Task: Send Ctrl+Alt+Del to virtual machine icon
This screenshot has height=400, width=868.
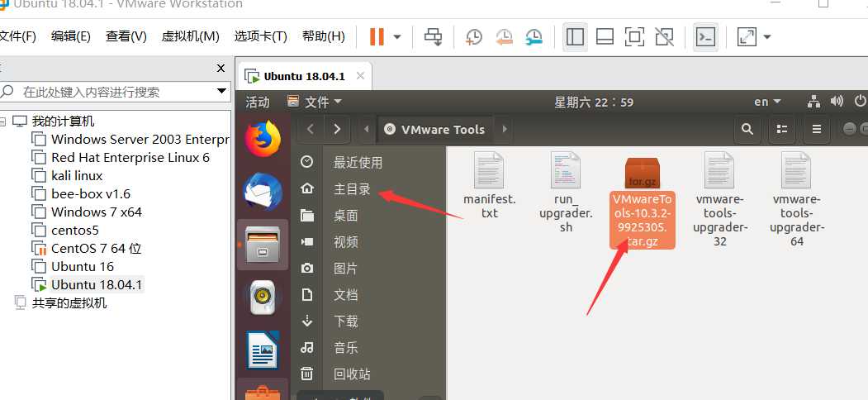Action: (434, 37)
